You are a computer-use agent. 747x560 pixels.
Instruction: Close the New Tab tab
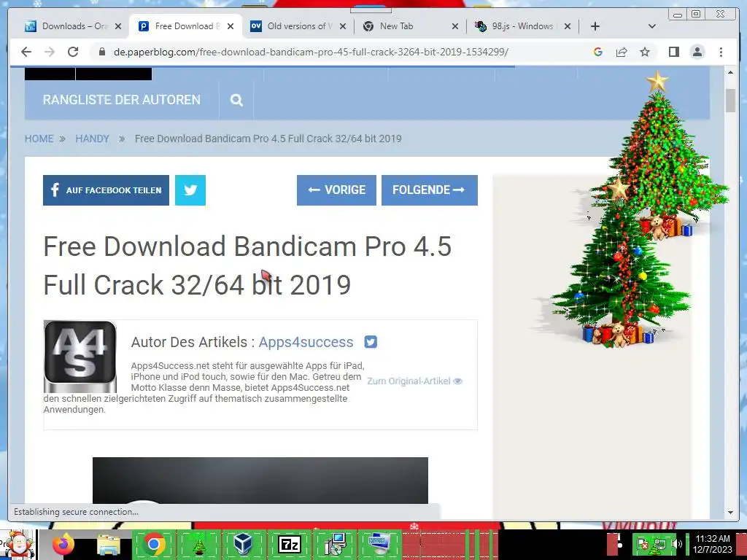455,26
